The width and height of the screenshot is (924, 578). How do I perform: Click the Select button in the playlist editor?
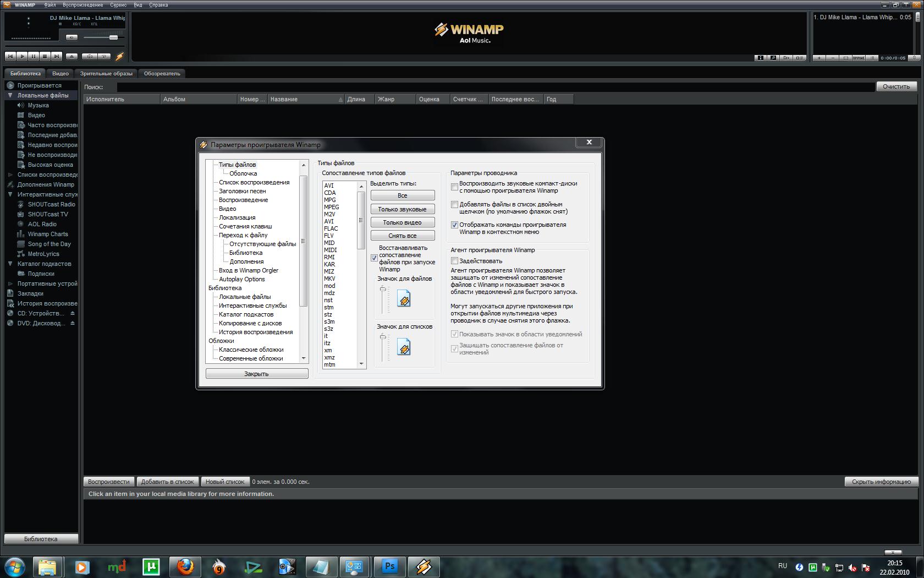click(845, 58)
